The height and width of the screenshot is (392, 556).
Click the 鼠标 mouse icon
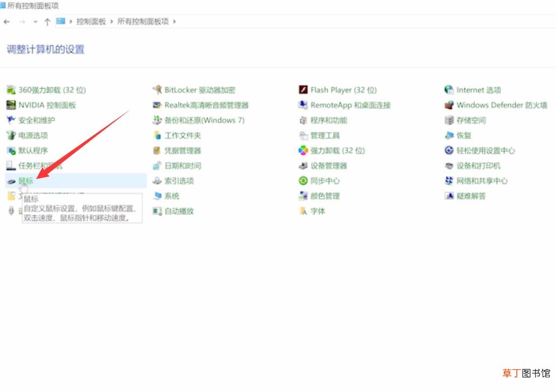click(x=11, y=181)
